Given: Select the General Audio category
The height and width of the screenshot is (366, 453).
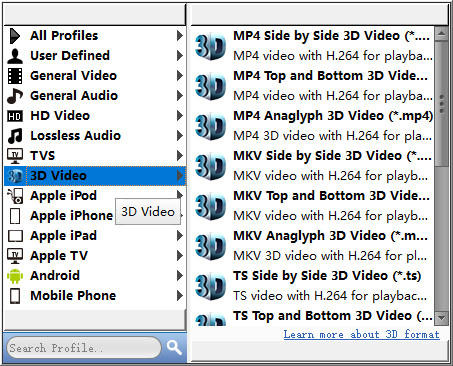Looking at the screenshot, I should 95,96.
